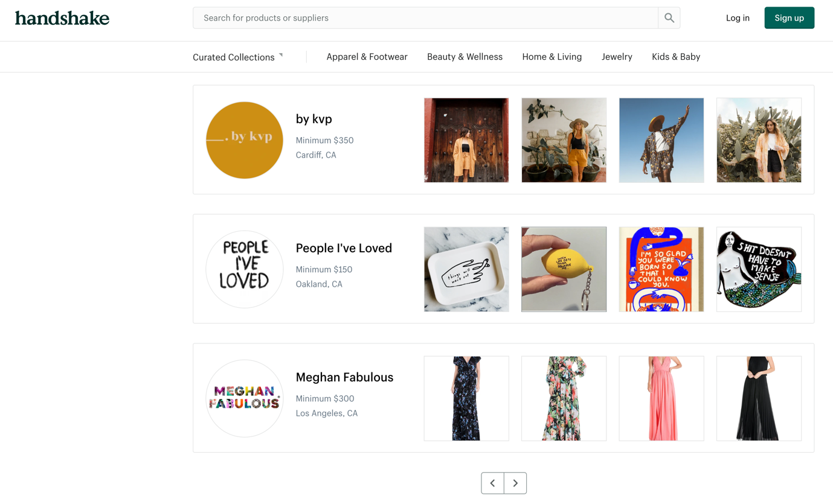
Task: Go to the previous page arrow
Action: [x=492, y=483]
